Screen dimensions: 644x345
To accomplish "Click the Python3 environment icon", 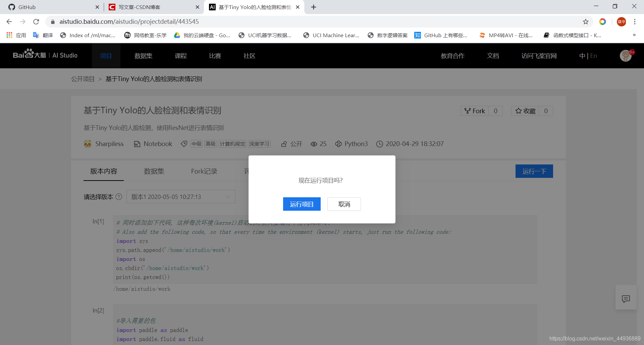I will tap(338, 144).
